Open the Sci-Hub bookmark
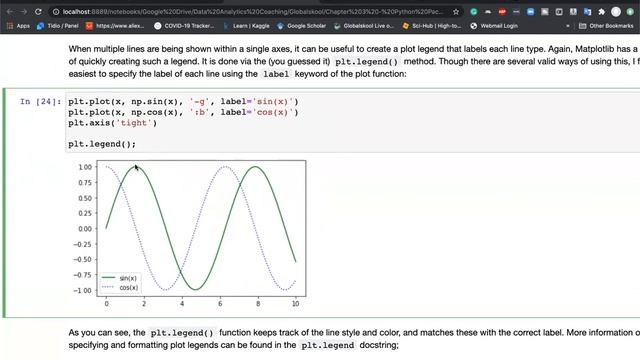Viewport: 640px width, 360px height. pyautogui.click(x=431, y=26)
